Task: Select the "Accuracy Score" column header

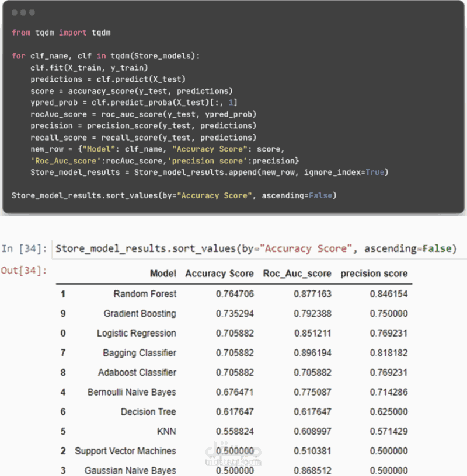Action: pos(219,273)
